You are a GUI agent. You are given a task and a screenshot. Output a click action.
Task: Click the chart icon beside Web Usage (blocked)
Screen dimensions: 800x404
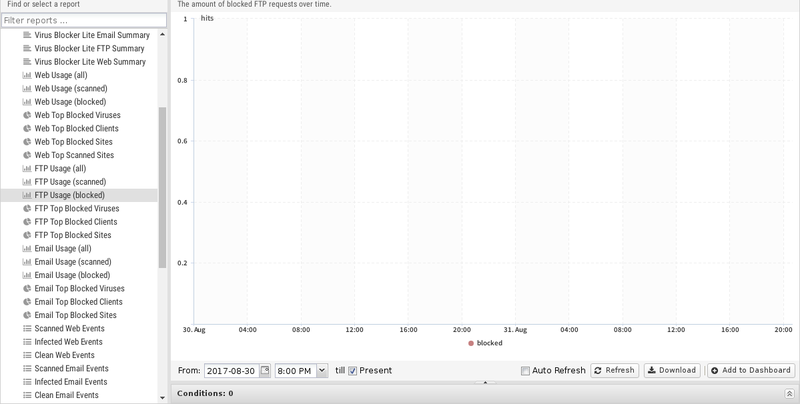coord(27,102)
